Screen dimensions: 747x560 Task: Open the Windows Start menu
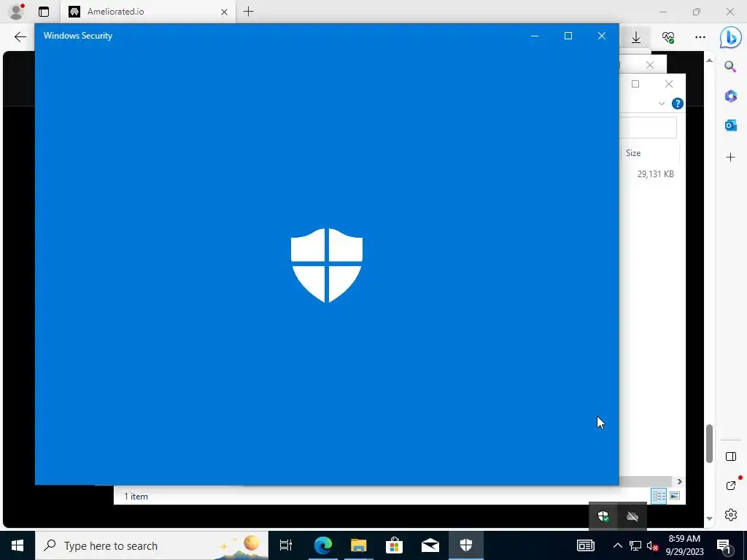pos(18,545)
